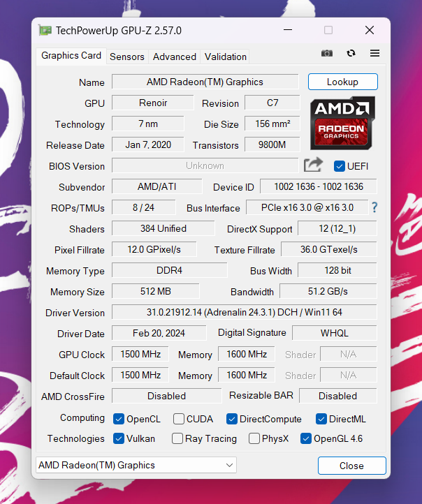Click the ROPs/TMUs value 8 / 24
This screenshot has width=422, height=504.
click(143, 207)
